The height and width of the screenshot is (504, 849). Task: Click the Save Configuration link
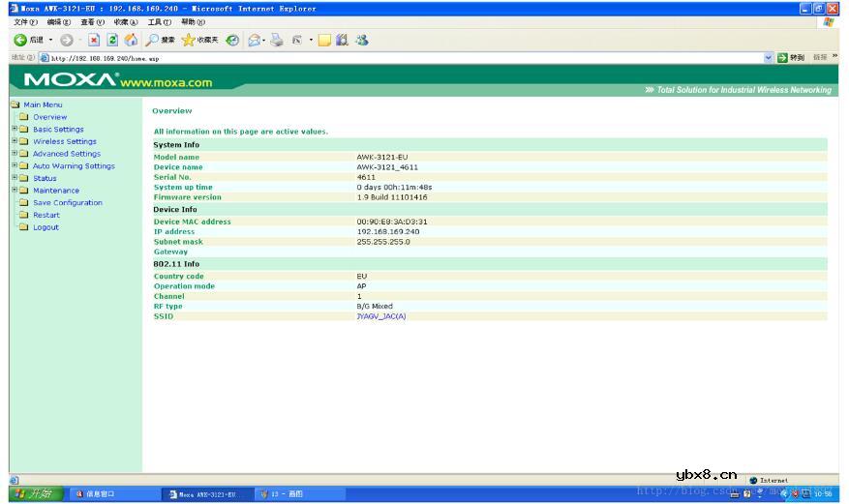tap(67, 203)
